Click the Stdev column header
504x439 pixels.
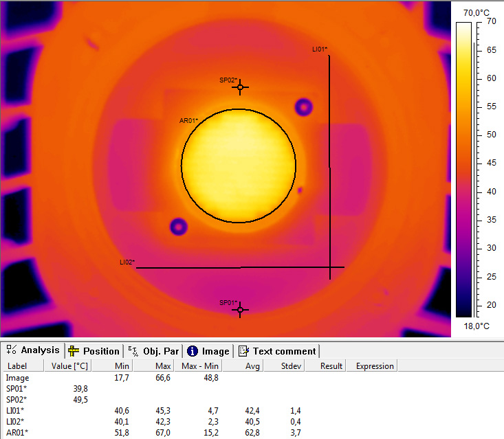click(292, 366)
